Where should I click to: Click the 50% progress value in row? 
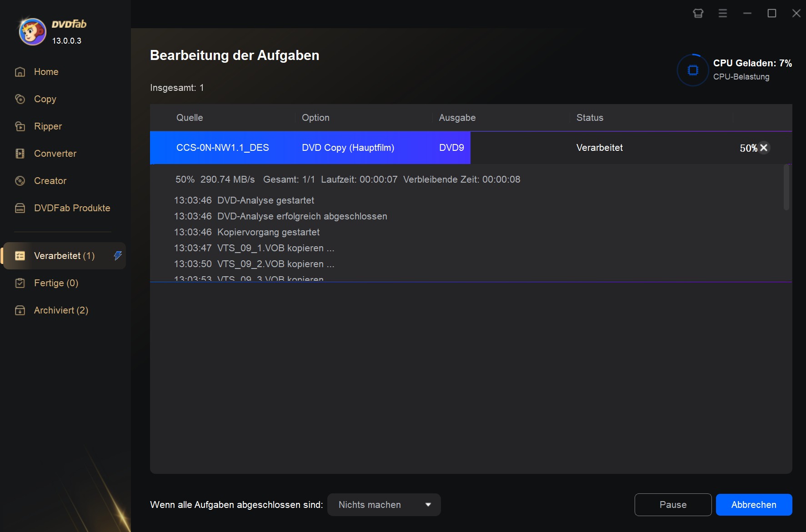(x=748, y=148)
